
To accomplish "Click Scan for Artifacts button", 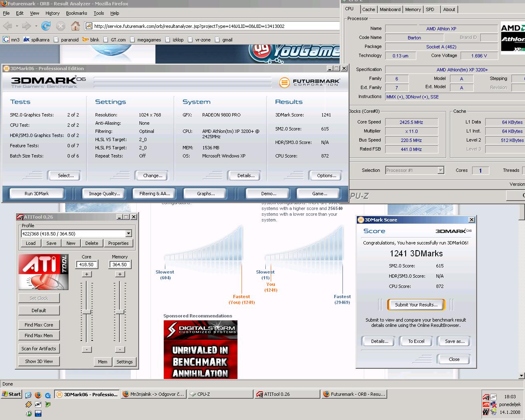I will click(x=39, y=349).
